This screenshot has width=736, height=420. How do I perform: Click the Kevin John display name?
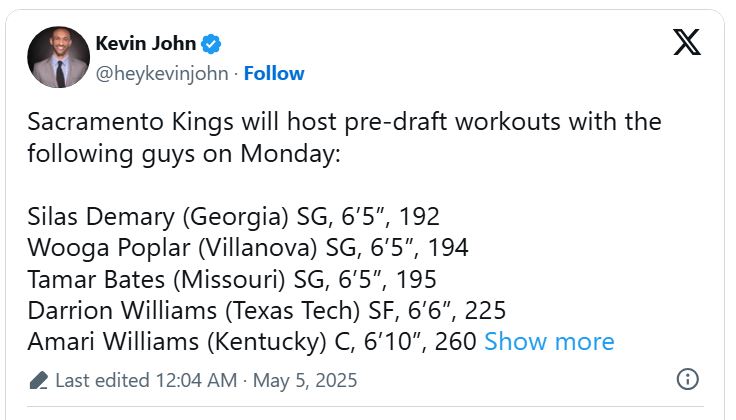pyautogui.click(x=145, y=43)
